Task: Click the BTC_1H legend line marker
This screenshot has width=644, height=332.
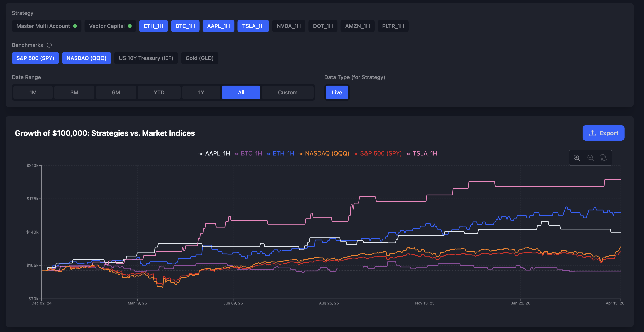Action: click(x=237, y=154)
